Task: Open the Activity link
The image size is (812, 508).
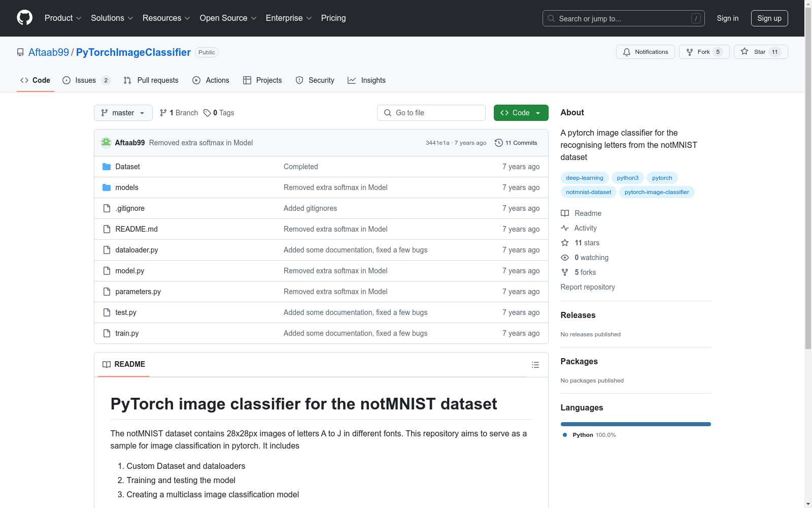Action: point(579,228)
